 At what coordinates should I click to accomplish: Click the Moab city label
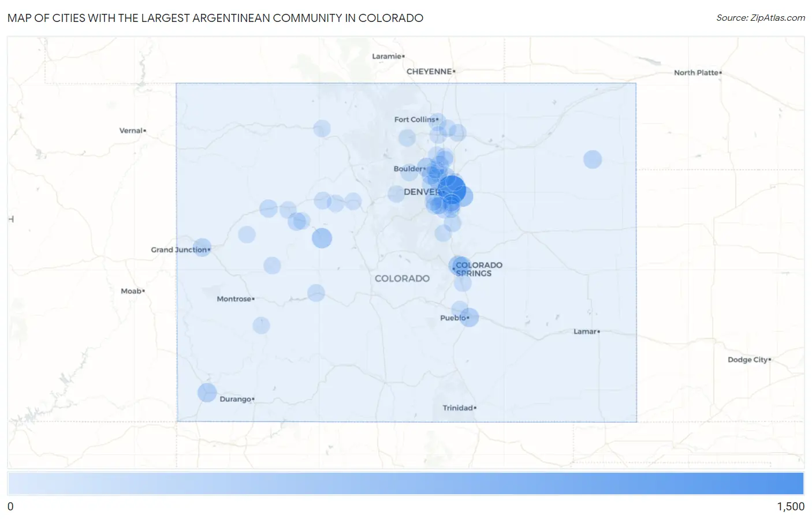point(132,291)
